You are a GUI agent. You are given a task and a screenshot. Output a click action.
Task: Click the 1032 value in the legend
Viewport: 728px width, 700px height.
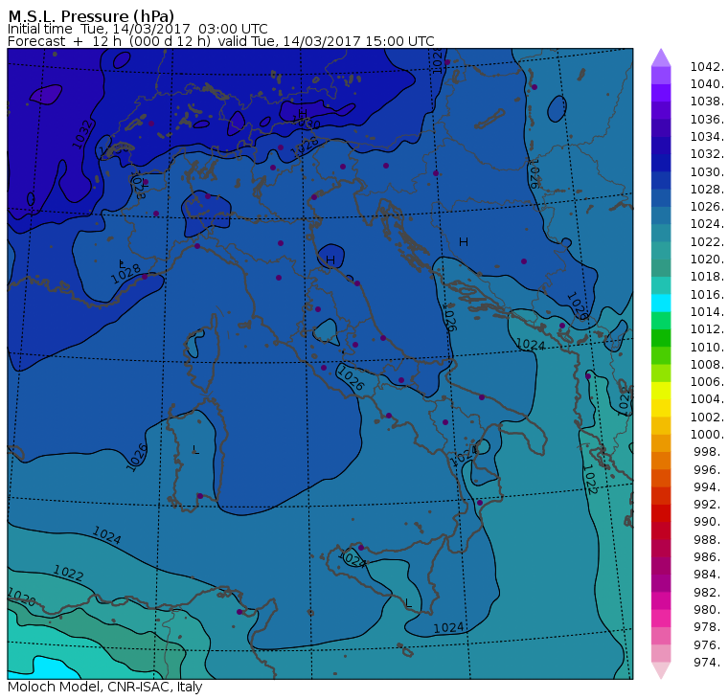tap(707, 153)
